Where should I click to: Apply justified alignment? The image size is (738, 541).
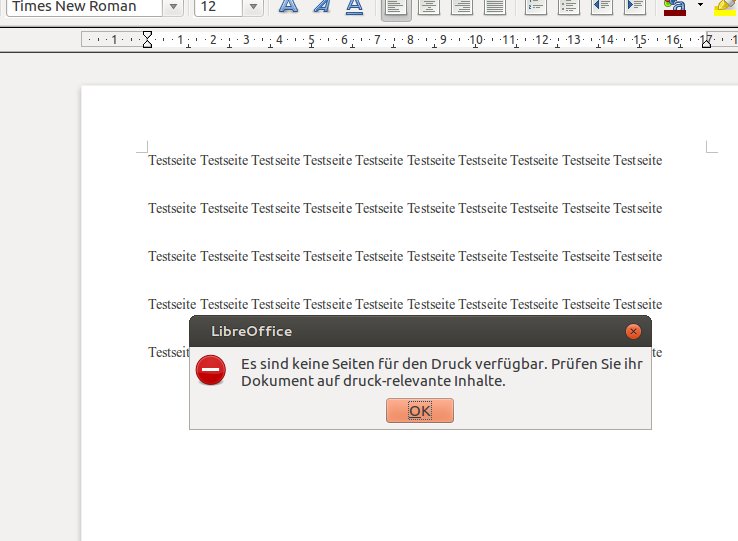(x=494, y=7)
